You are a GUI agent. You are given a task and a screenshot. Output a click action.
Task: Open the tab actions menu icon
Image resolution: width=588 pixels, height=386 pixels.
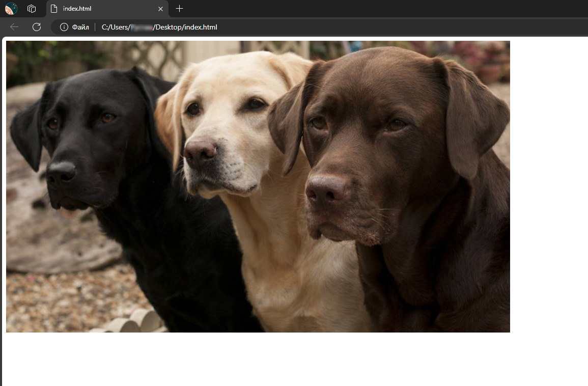click(32, 9)
